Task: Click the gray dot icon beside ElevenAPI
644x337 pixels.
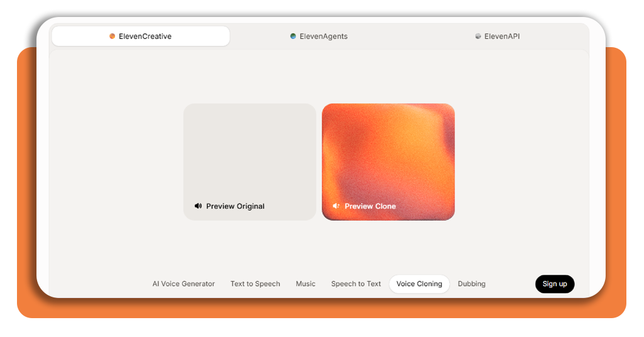Action: (478, 36)
